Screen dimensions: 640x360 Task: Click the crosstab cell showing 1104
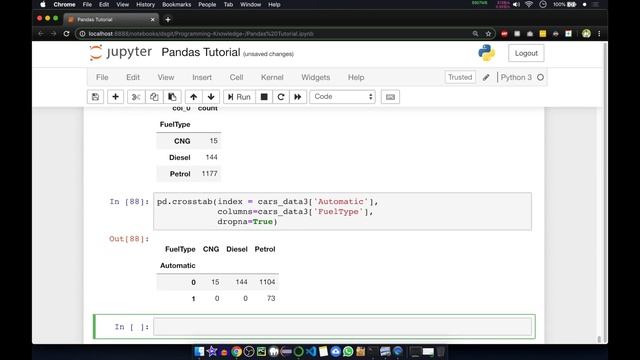click(x=267, y=282)
